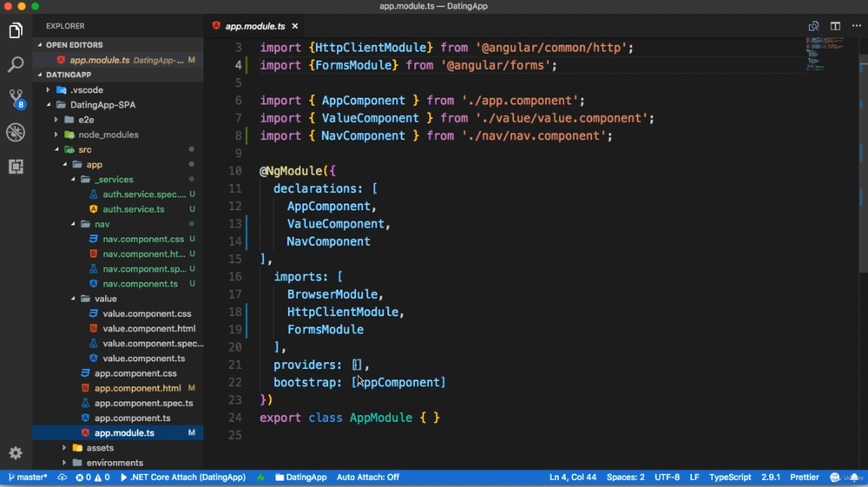Viewport: 868px width, 487px height.
Task: Click Prettier in status bar
Action: [805, 477]
